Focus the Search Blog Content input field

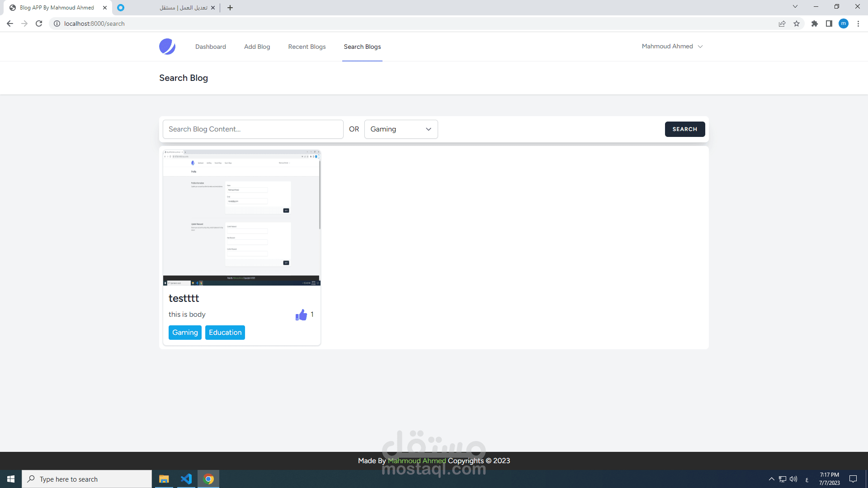253,129
